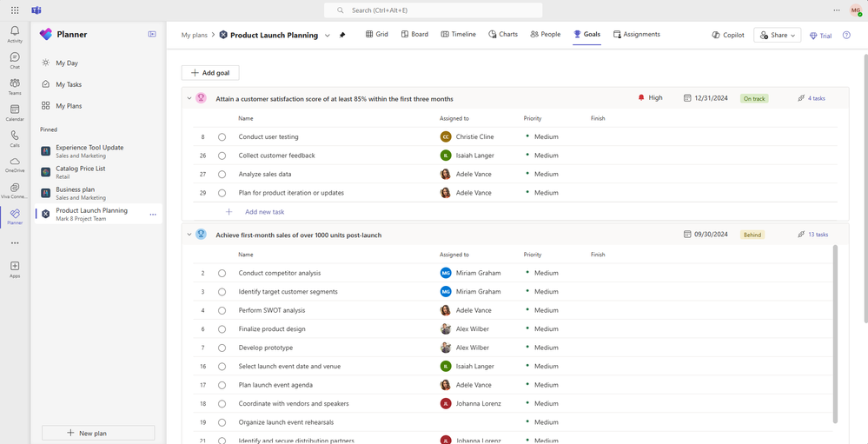Screen dimensions: 868x444
Task: Open Activity in the Teams rail
Action: (15, 34)
